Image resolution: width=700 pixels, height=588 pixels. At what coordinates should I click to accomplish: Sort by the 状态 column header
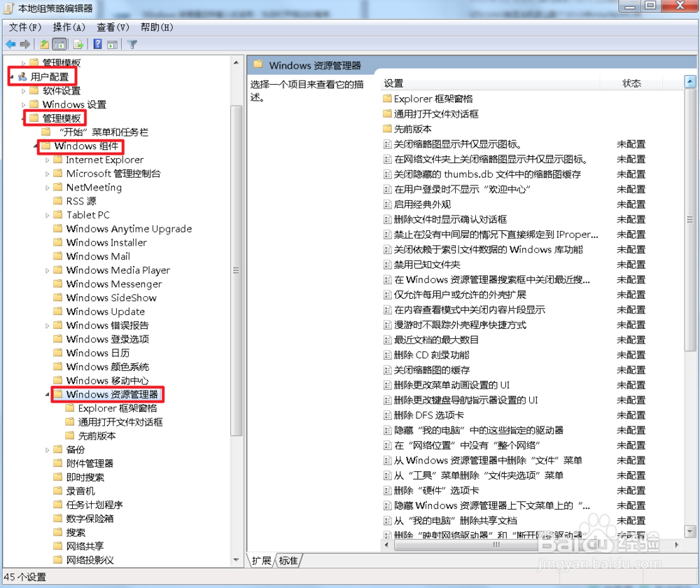pyautogui.click(x=631, y=83)
